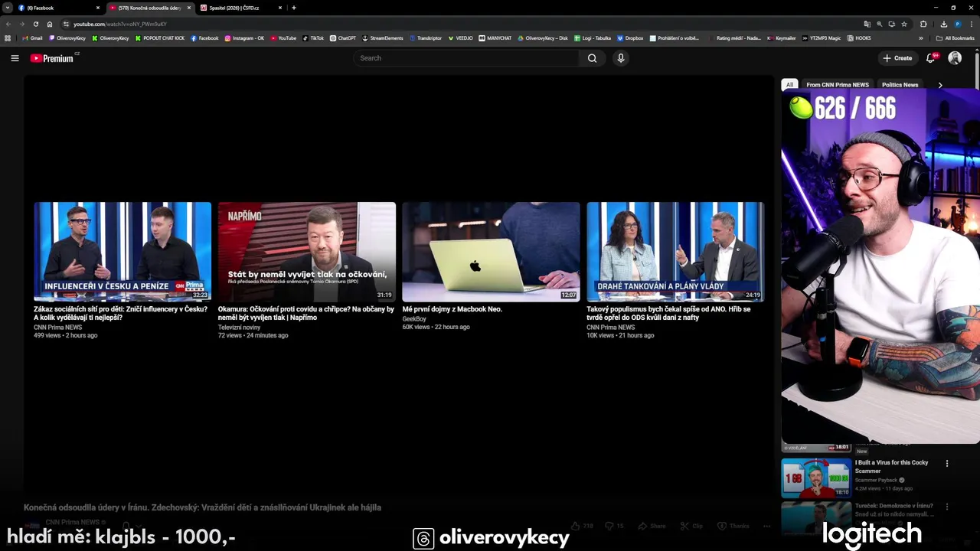Open the Instagram - OK bookmark
The height and width of the screenshot is (551, 980).
(x=244, y=38)
